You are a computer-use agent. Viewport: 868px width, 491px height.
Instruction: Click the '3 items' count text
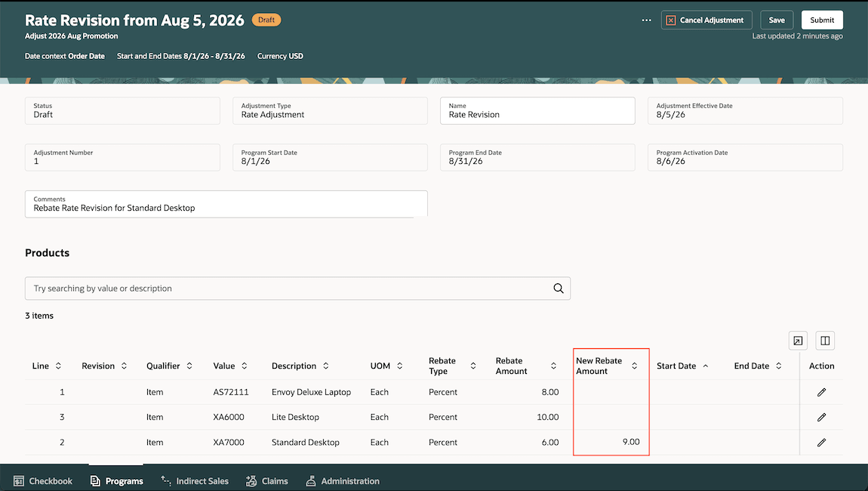pyautogui.click(x=39, y=316)
